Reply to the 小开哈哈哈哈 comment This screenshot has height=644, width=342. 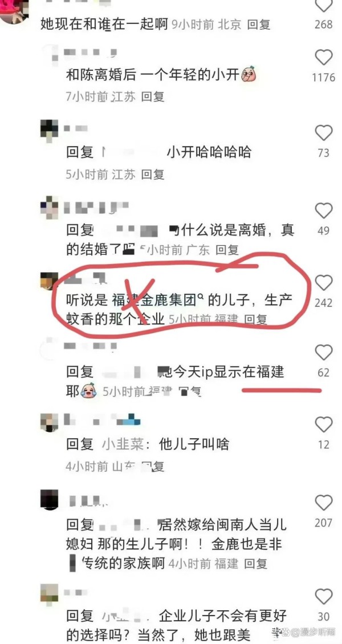pyautogui.click(x=153, y=175)
